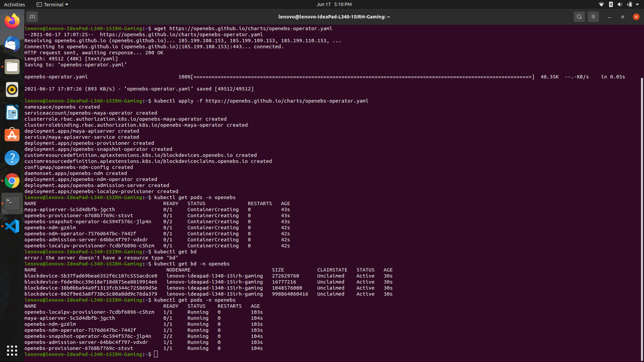Expand the Terminal app menu
644x362 pixels.
point(52,4)
